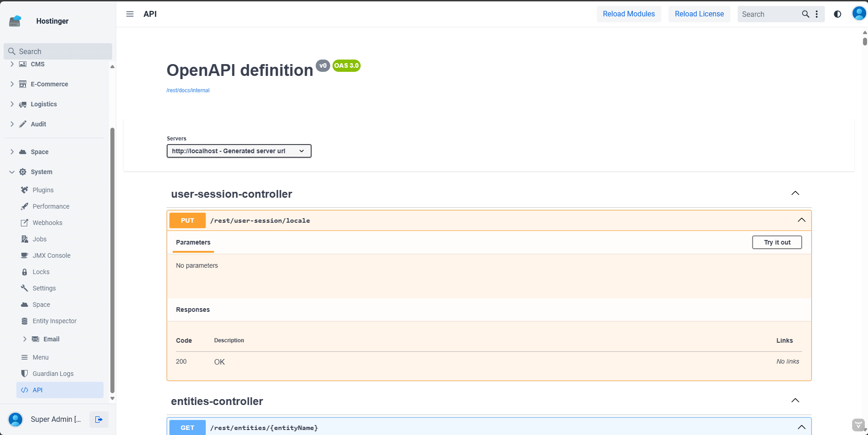Screen dimensions: 868x435
Task: Click the OAS 3.0 badge
Action: tap(346, 65)
